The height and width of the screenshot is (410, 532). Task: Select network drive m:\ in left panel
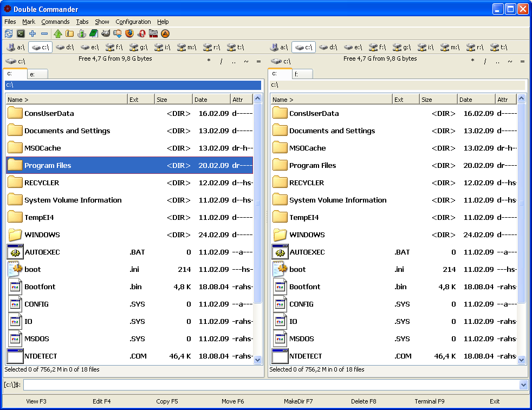(x=187, y=47)
